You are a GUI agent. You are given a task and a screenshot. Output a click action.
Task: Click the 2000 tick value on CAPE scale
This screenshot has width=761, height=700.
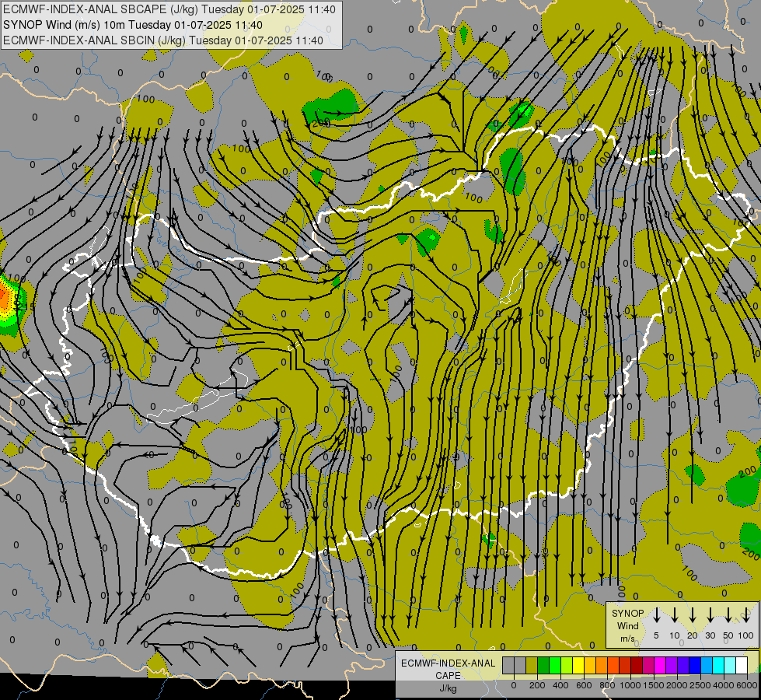click(677, 685)
